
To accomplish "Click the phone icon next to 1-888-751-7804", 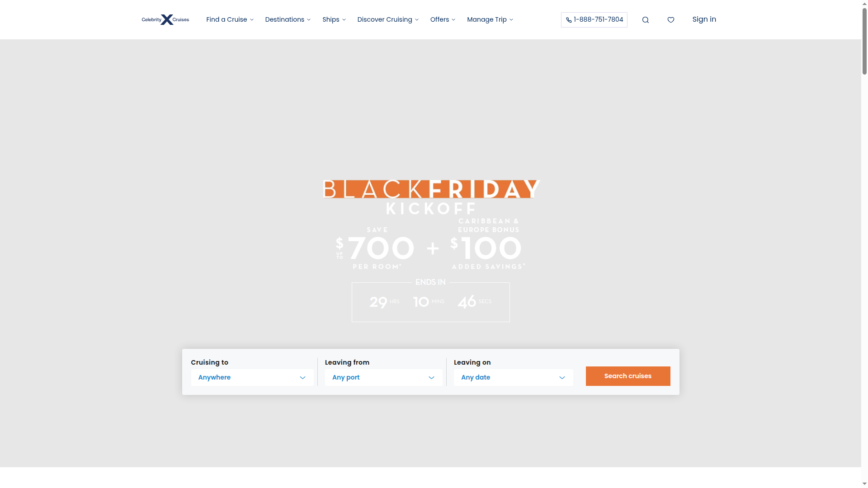I will 568,19.
